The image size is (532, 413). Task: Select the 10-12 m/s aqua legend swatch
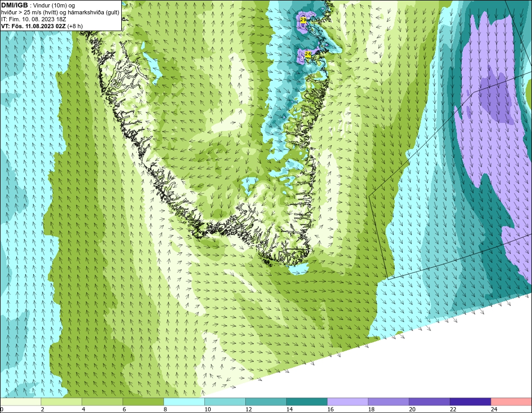[x=225, y=402]
